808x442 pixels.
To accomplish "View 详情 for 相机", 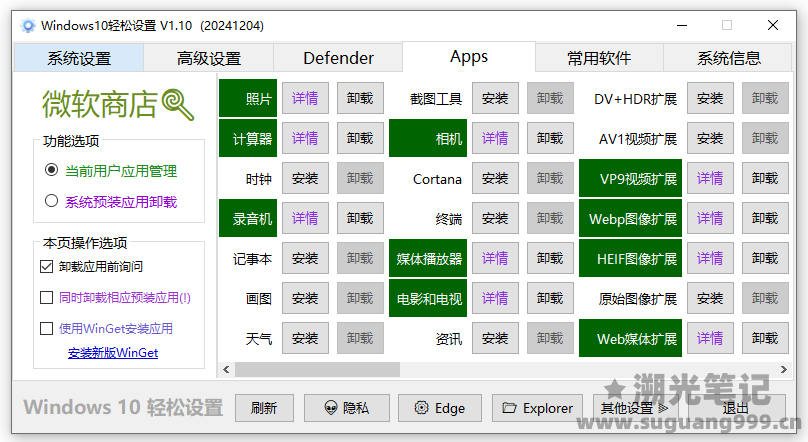I will click(x=495, y=138).
